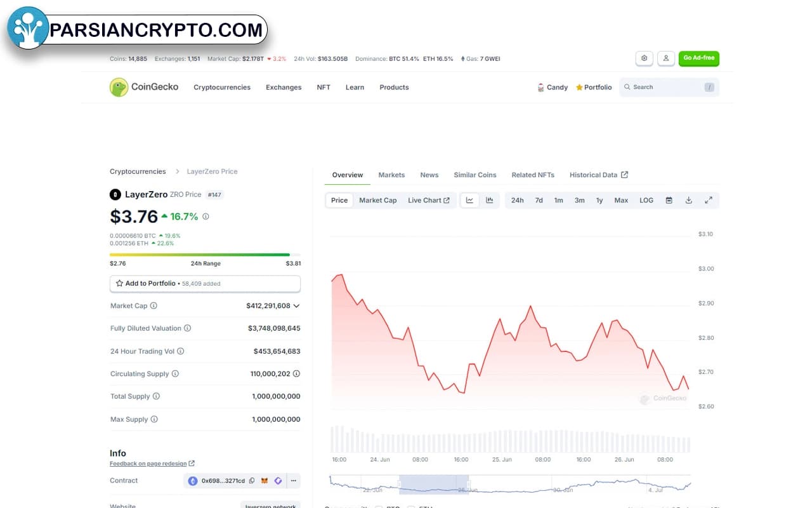Open the user account profile icon
812x508 pixels.
coord(665,58)
